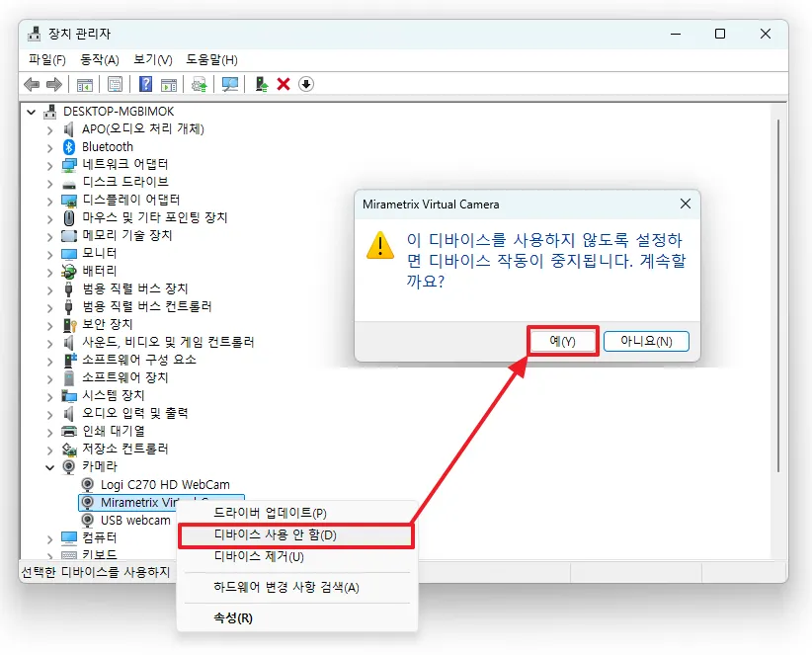The image size is (812, 655).
Task: Choose 드라이버 업데이트(P) from context menu
Action: [296, 513]
